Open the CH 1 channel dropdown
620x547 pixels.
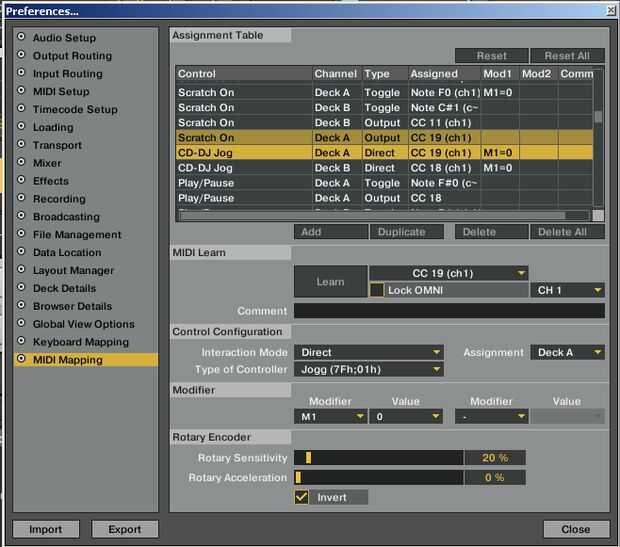[567, 290]
